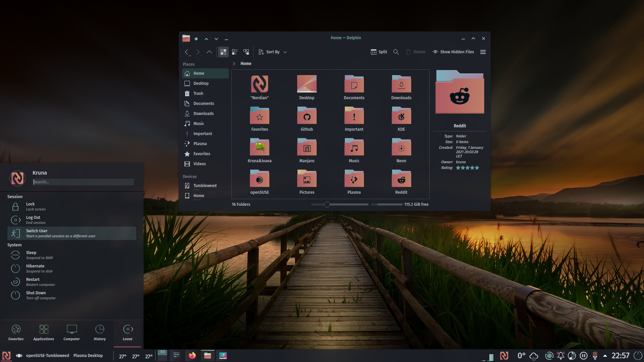Viewport: 644px width, 362px height.
Task: Switch to Compact view mode icon
Action: (x=235, y=52)
